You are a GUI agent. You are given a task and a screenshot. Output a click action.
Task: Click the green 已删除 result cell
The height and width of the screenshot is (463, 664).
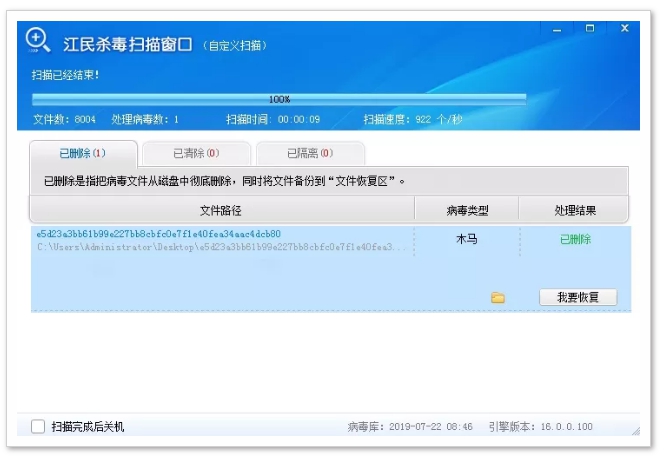click(575, 239)
